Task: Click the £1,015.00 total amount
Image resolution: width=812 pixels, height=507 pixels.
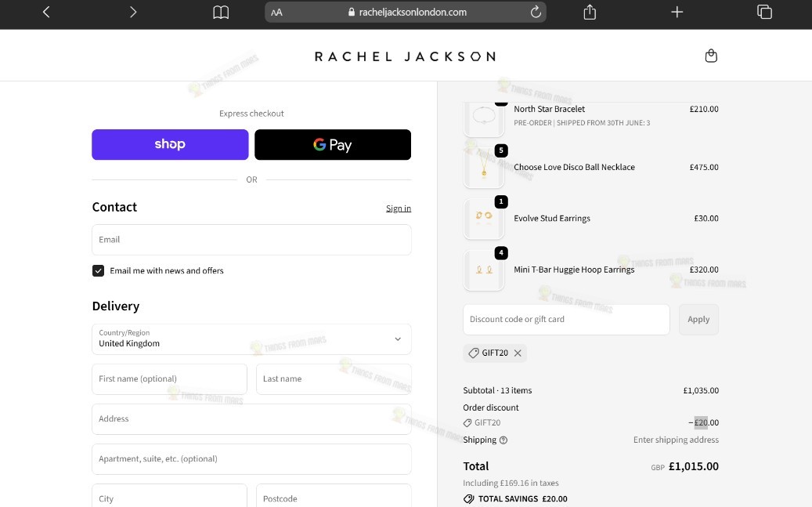Action: click(x=694, y=466)
